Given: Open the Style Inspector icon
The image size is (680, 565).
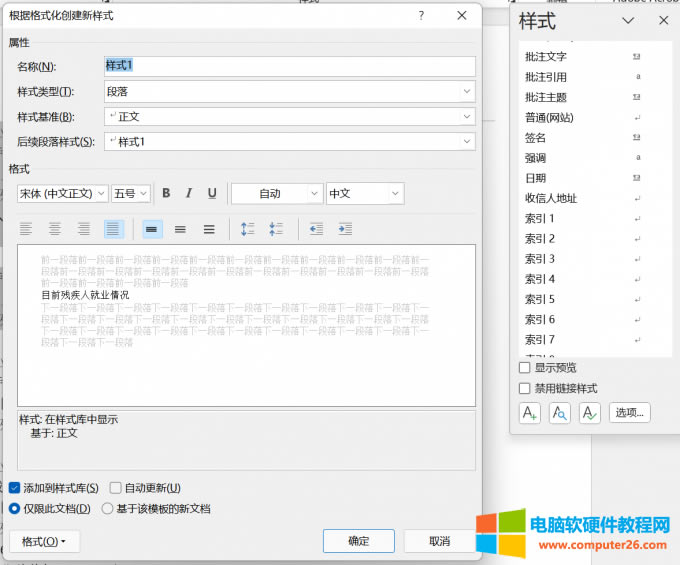Looking at the screenshot, I should pyautogui.click(x=560, y=412).
